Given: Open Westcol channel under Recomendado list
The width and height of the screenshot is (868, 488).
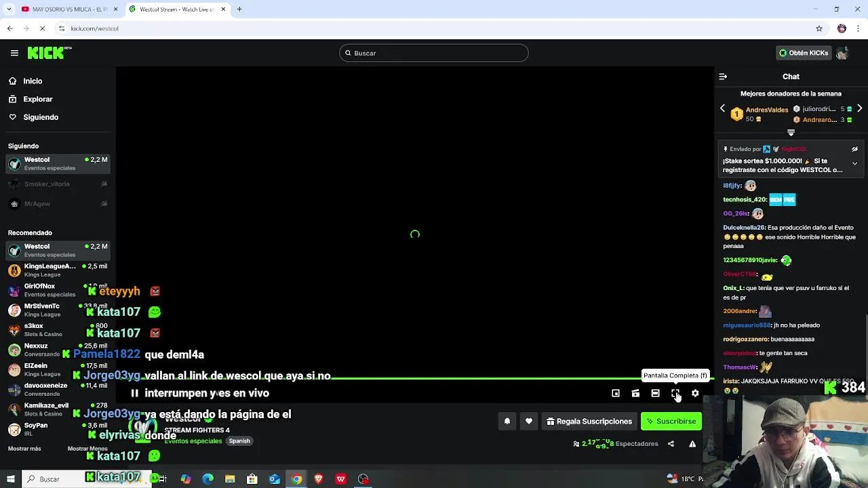Looking at the screenshot, I should click(x=58, y=250).
